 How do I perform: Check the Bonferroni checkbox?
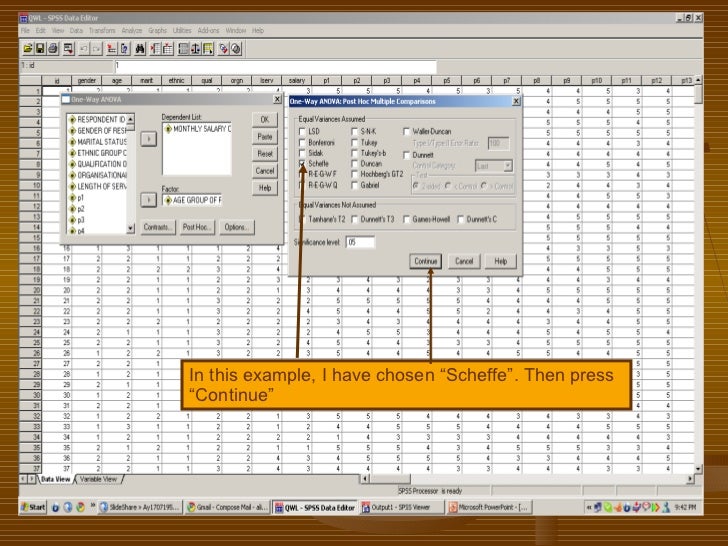coord(302,143)
